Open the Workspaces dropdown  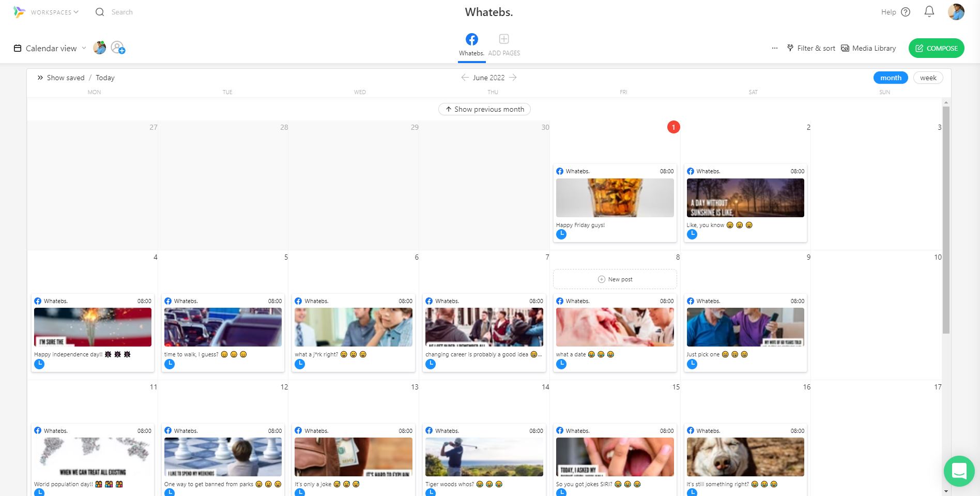pyautogui.click(x=54, y=12)
